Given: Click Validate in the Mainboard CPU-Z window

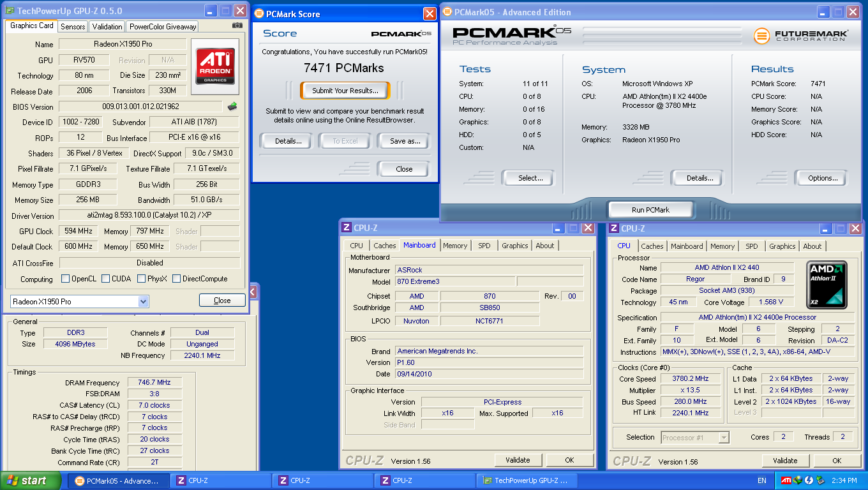Looking at the screenshot, I should pos(518,460).
